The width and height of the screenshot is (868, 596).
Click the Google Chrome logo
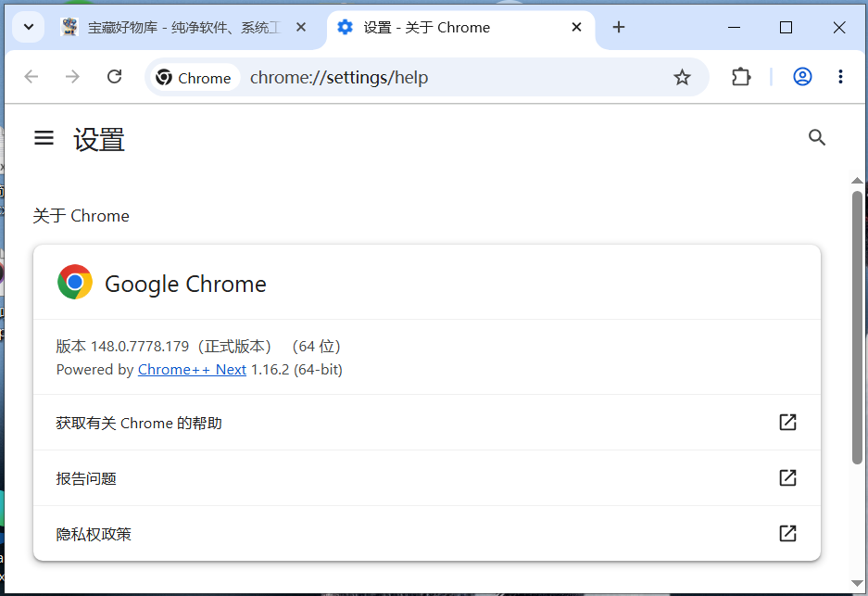(75, 282)
